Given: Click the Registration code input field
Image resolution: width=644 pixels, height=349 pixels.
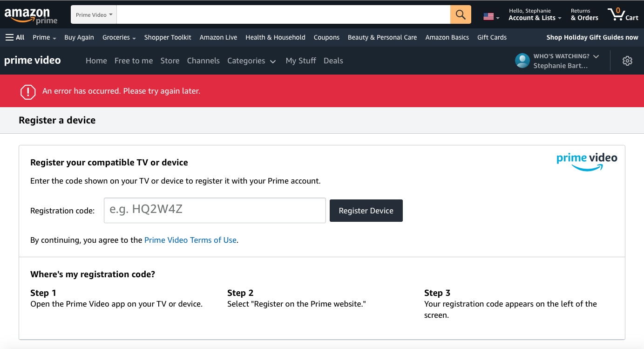Looking at the screenshot, I should [x=215, y=210].
